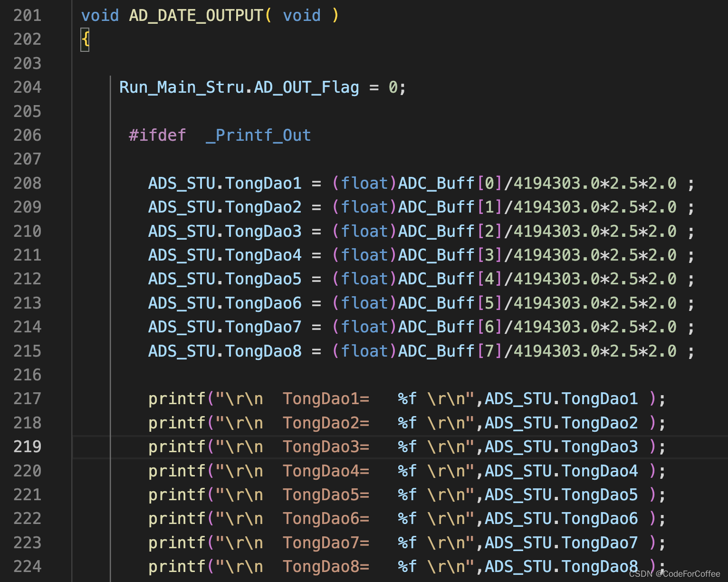
Task: Click 4194303.0 constant on line 212
Action: (x=556, y=279)
